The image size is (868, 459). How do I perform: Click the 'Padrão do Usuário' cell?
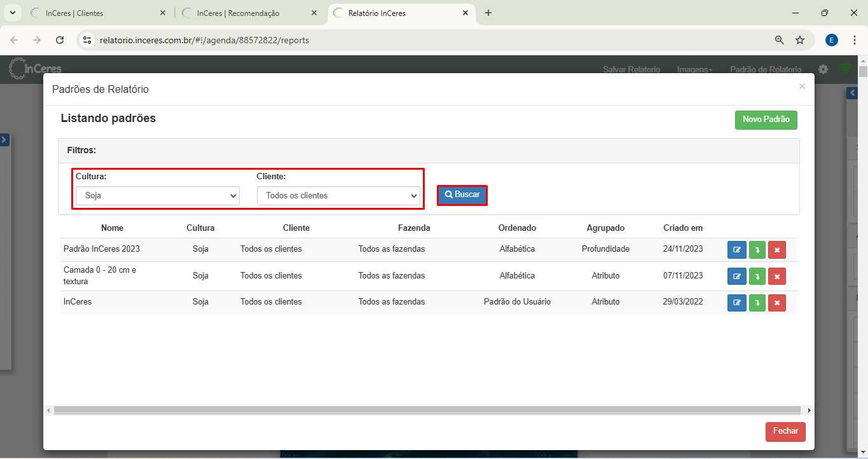pos(517,302)
